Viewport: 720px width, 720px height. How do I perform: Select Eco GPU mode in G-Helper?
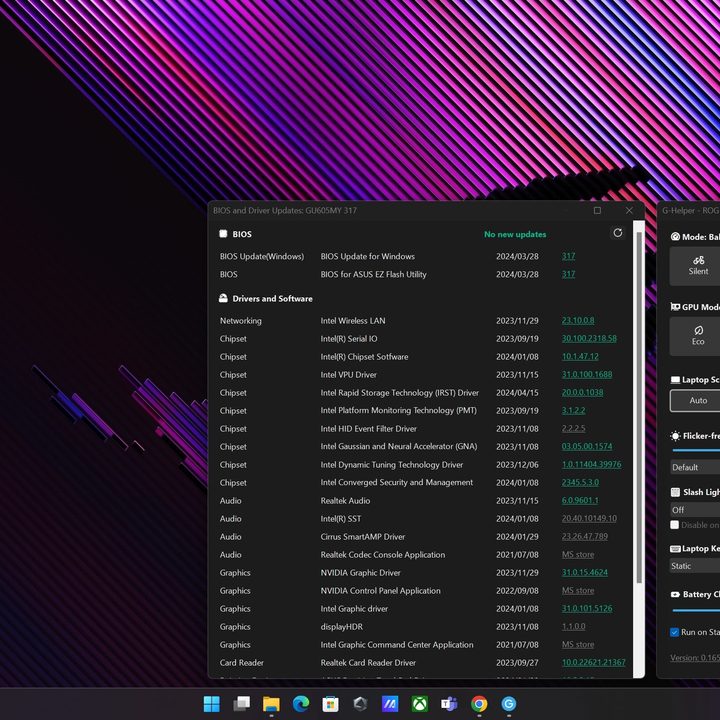point(695,336)
